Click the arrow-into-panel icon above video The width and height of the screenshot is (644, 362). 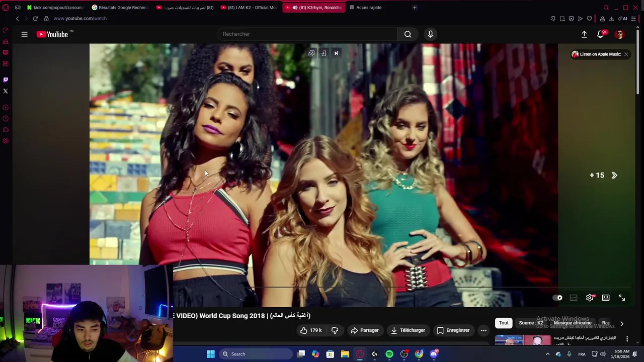(324, 53)
